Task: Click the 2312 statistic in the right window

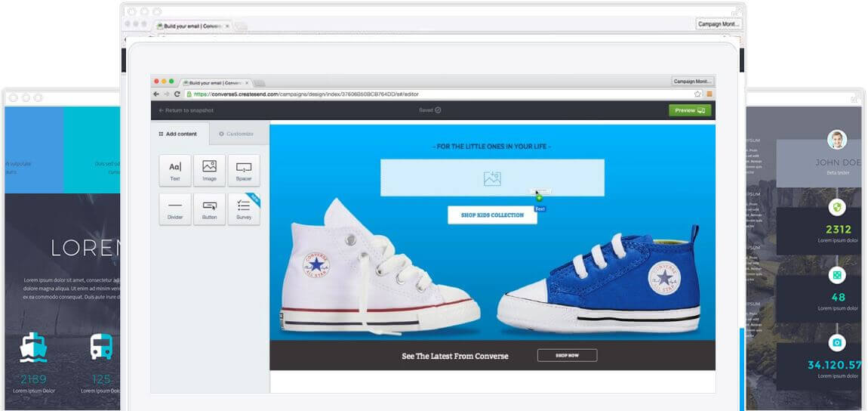Action: pos(838,230)
